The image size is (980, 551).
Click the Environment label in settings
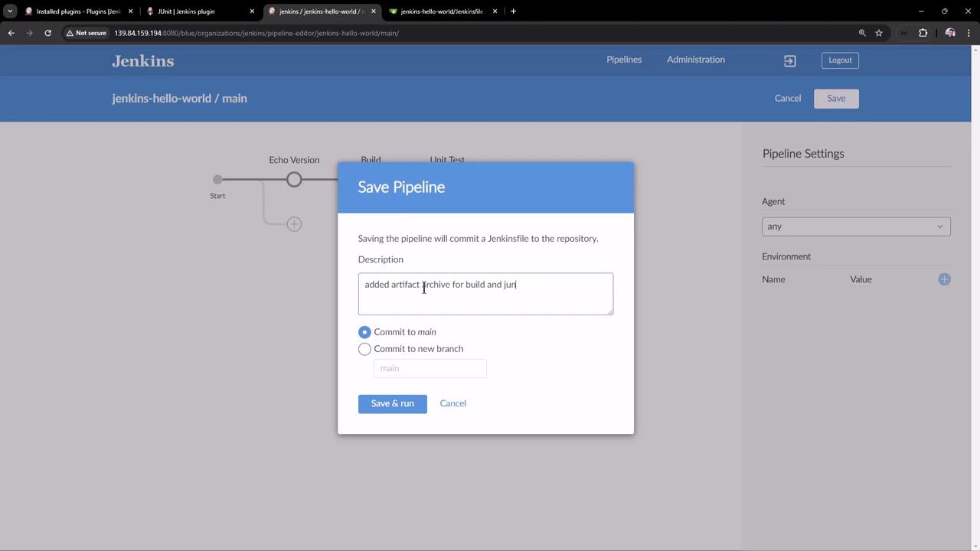pyautogui.click(x=786, y=256)
